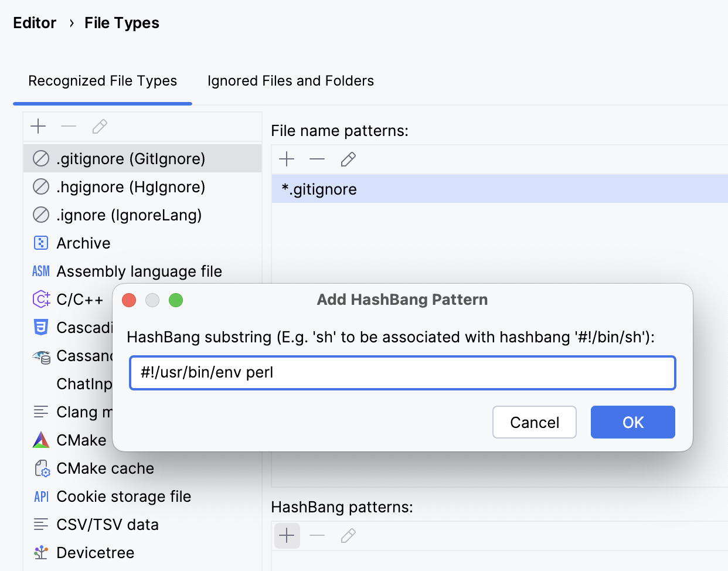Select the *.gitignore pattern entry
728x571 pixels.
click(x=319, y=189)
